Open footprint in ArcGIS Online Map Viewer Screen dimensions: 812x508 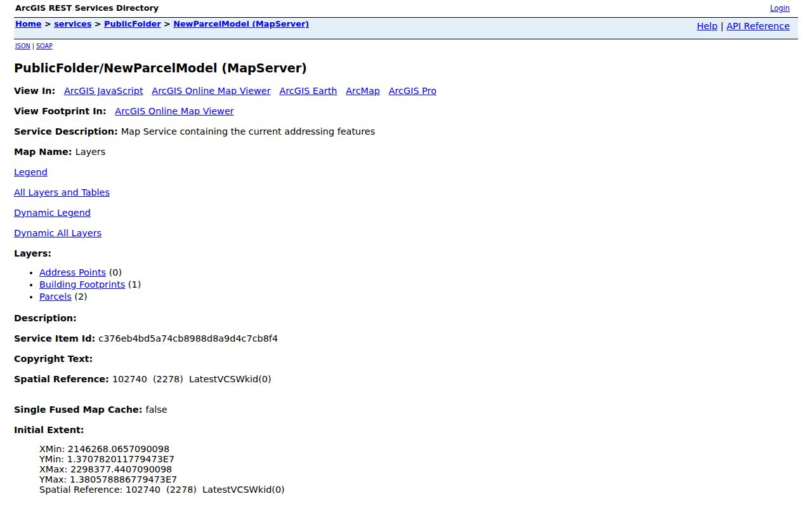(x=174, y=111)
